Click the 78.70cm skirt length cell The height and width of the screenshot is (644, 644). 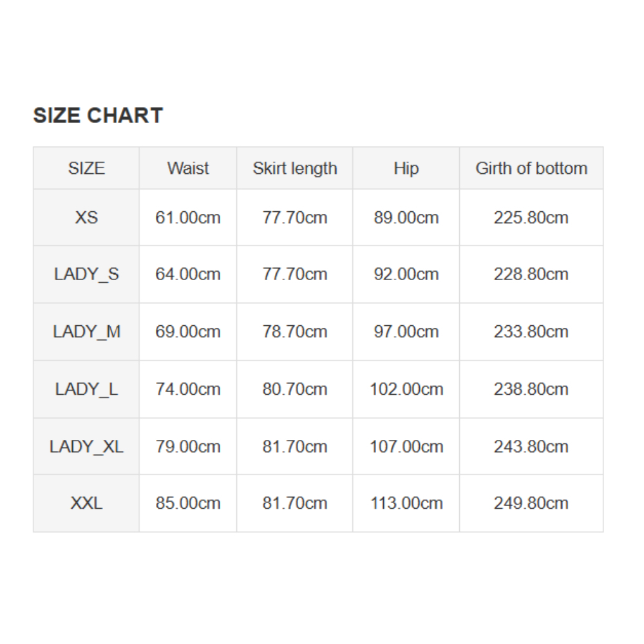(x=295, y=332)
